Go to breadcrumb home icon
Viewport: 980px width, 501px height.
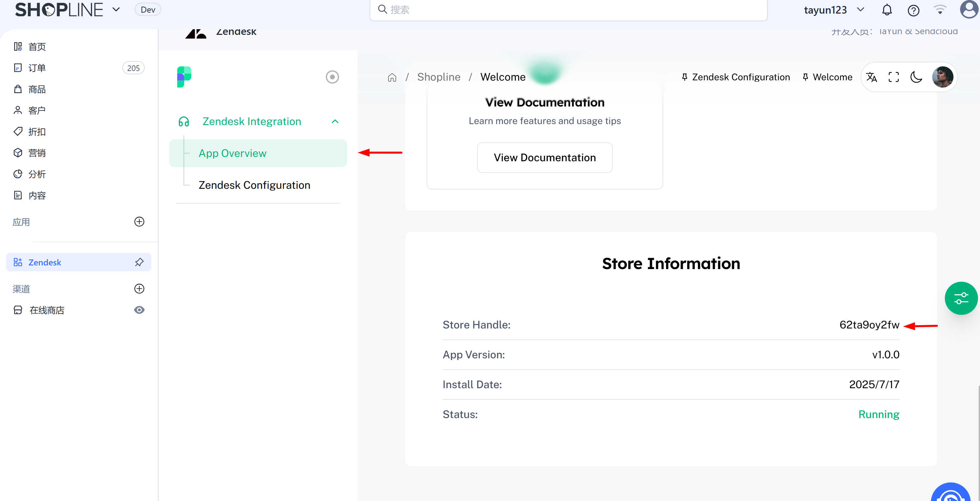pyautogui.click(x=392, y=77)
